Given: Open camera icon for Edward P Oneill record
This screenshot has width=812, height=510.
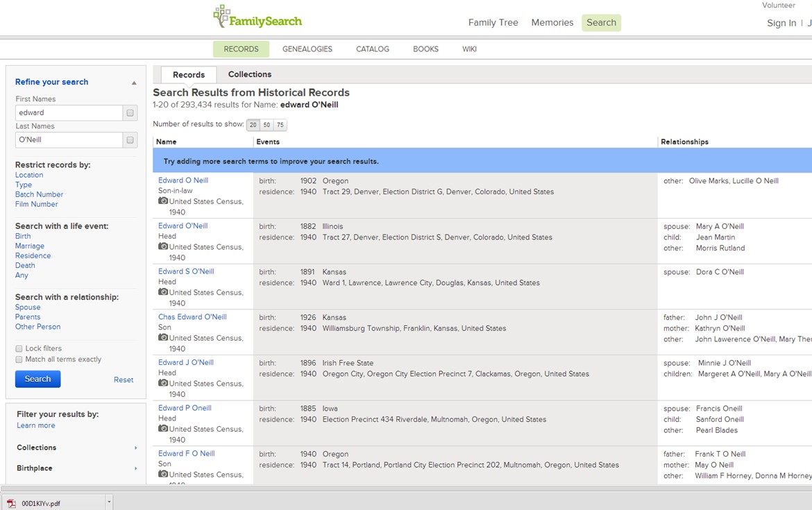Looking at the screenshot, I should pyautogui.click(x=163, y=429).
